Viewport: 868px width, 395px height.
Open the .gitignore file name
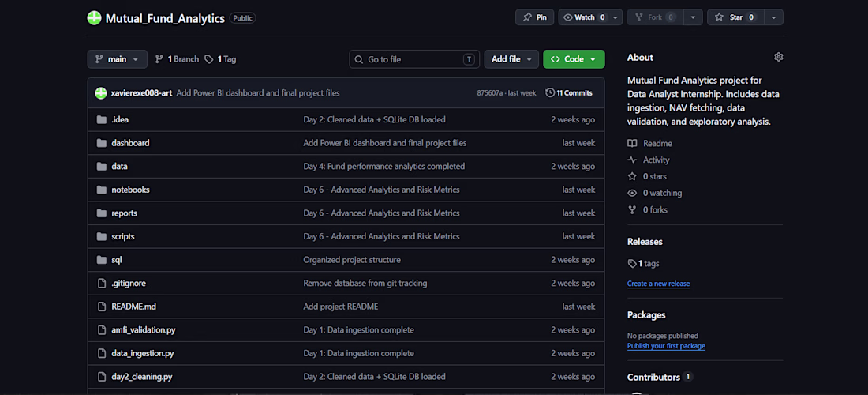click(129, 283)
